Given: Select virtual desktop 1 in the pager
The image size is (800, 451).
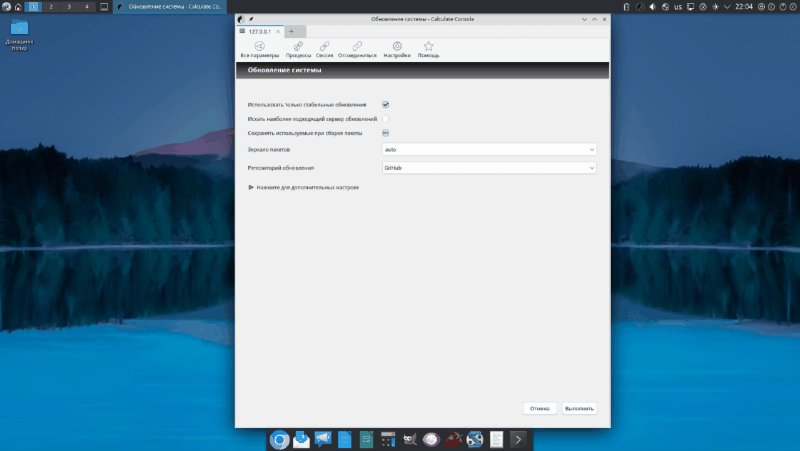Looking at the screenshot, I should pyautogui.click(x=33, y=7).
